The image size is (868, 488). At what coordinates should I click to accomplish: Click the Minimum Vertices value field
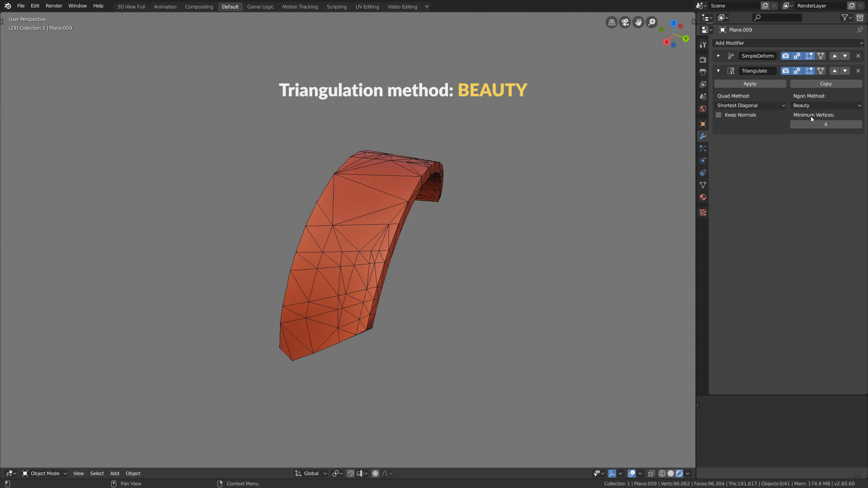coord(826,124)
